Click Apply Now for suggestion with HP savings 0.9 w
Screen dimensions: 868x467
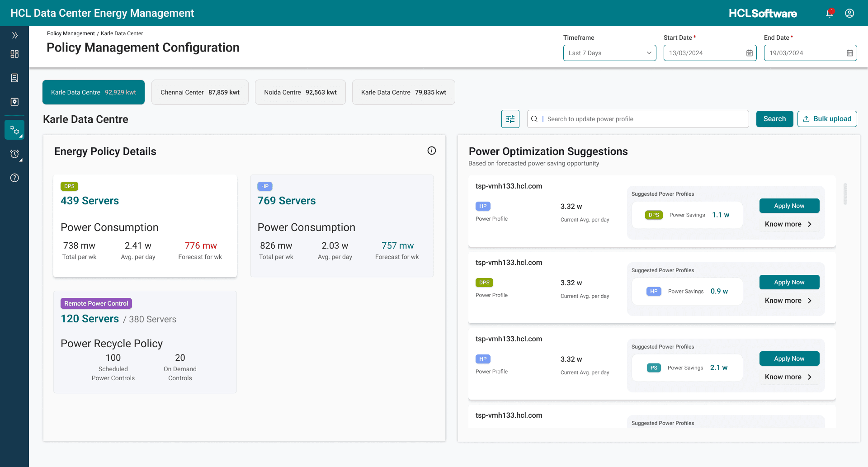[789, 282]
